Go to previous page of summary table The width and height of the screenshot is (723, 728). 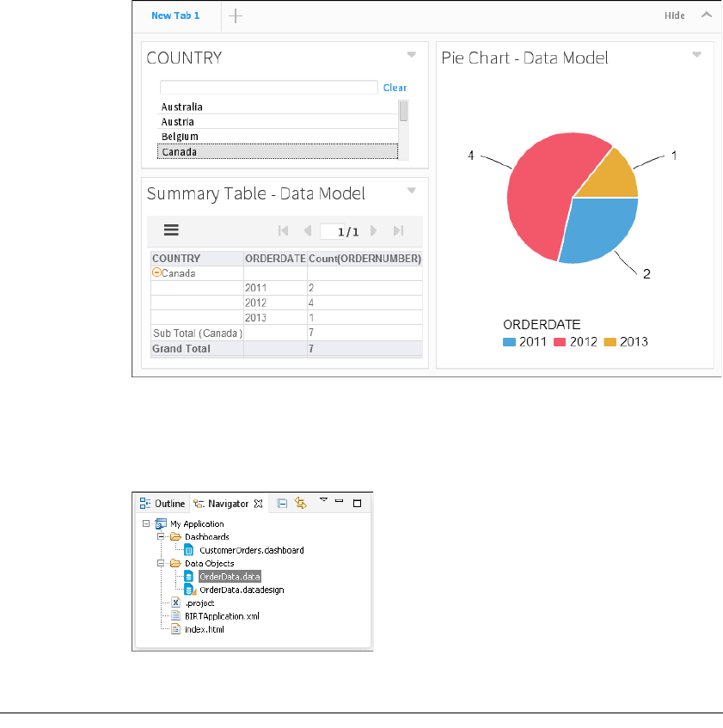pyautogui.click(x=308, y=230)
